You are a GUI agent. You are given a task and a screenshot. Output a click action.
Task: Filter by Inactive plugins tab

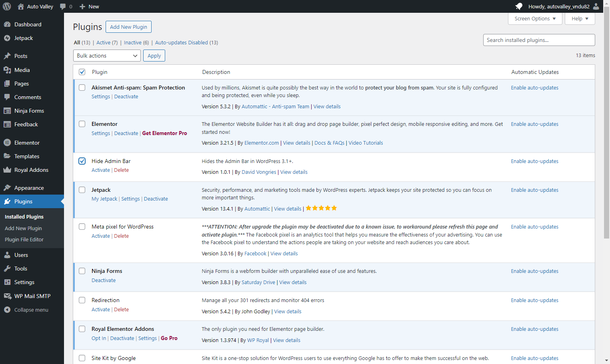[x=136, y=42]
